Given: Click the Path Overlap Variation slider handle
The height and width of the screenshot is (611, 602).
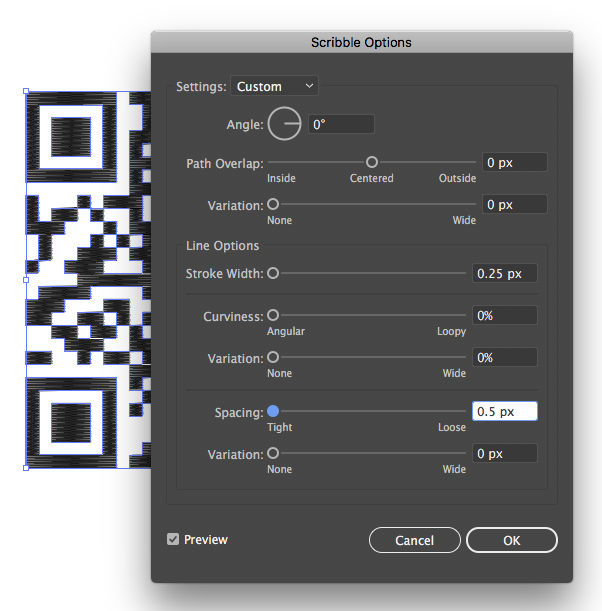Looking at the screenshot, I should (273, 204).
